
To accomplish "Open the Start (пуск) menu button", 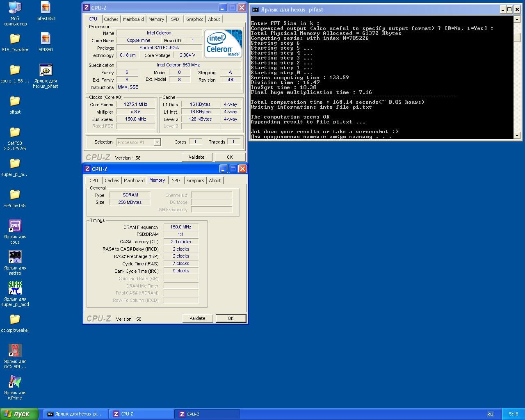I will [x=20, y=414].
